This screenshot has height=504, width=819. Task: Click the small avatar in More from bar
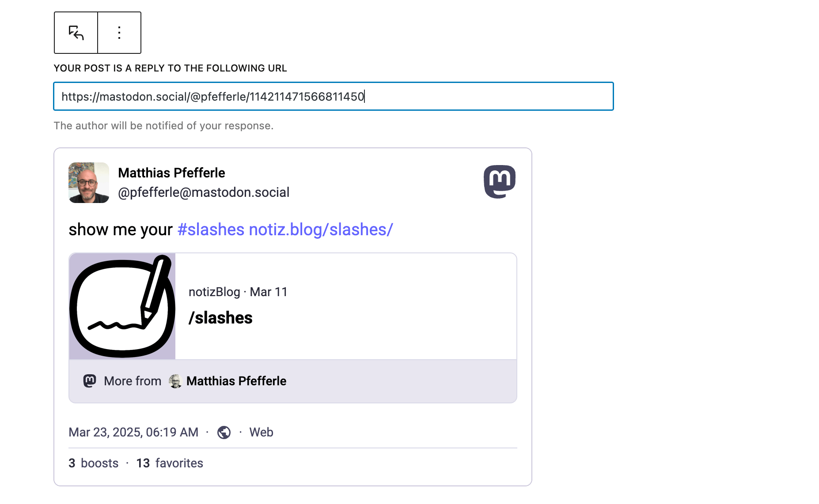point(175,381)
